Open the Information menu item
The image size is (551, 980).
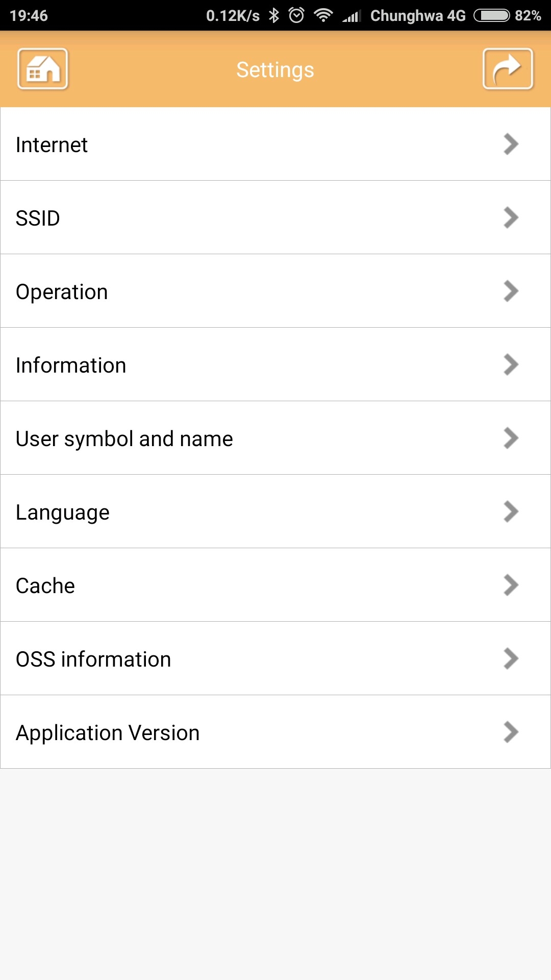click(275, 364)
